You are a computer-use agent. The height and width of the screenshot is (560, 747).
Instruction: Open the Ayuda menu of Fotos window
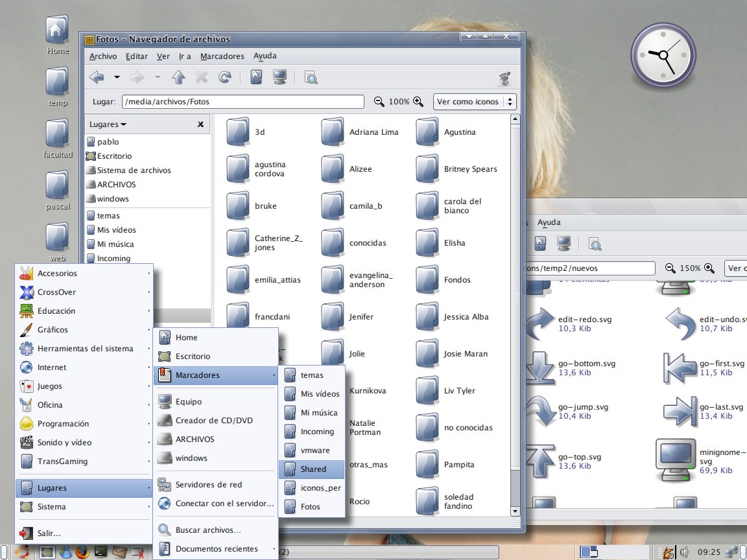(x=265, y=56)
